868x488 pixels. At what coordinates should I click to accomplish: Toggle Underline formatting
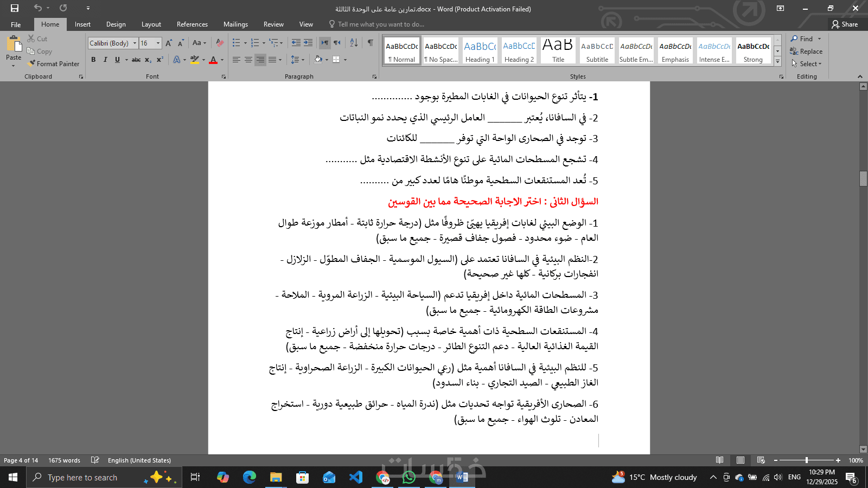tap(117, 60)
